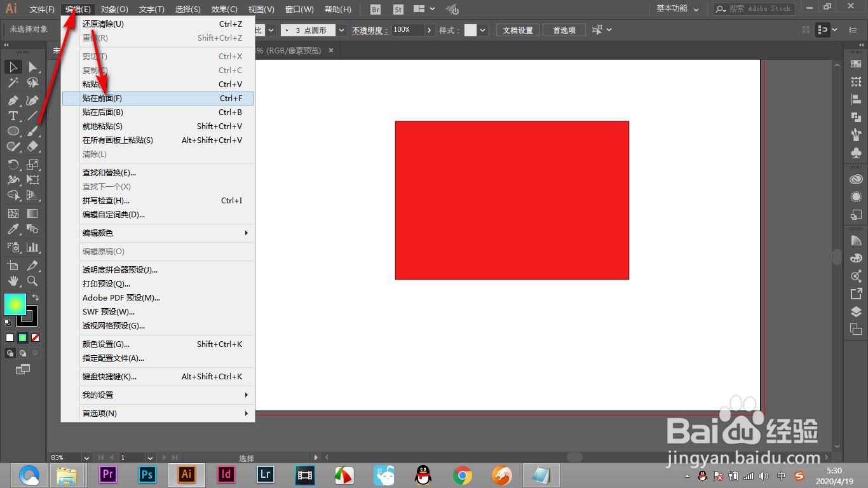Choose 贴在后面(B) menu entry

pyautogui.click(x=158, y=112)
